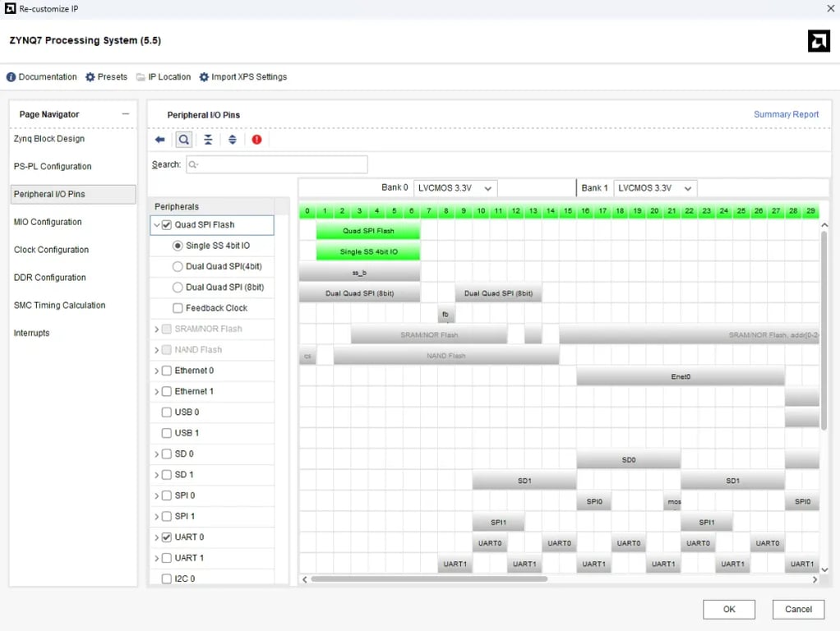Select the Peripheral I/O Pins page
Image resolution: width=840 pixels, height=631 pixels.
point(73,195)
